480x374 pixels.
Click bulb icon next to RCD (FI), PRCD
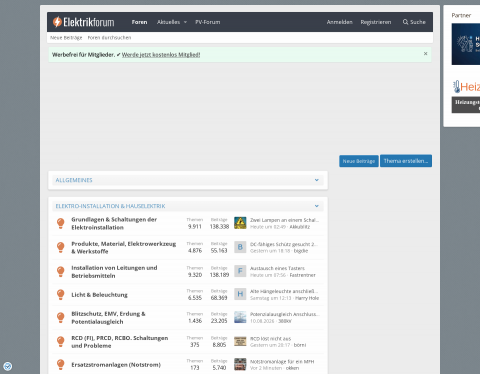pos(60,342)
